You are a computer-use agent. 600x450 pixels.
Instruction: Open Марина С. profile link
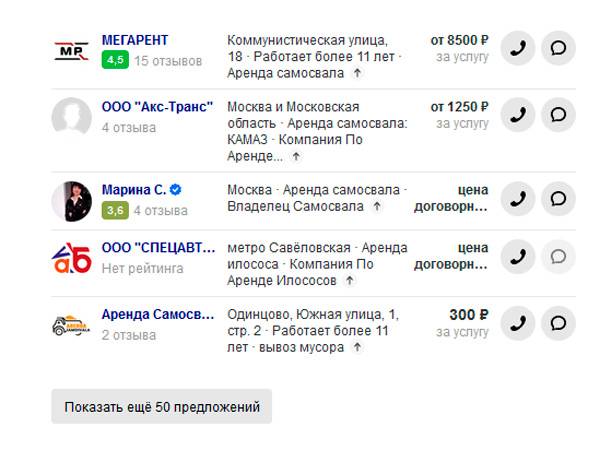coord(134,190)
